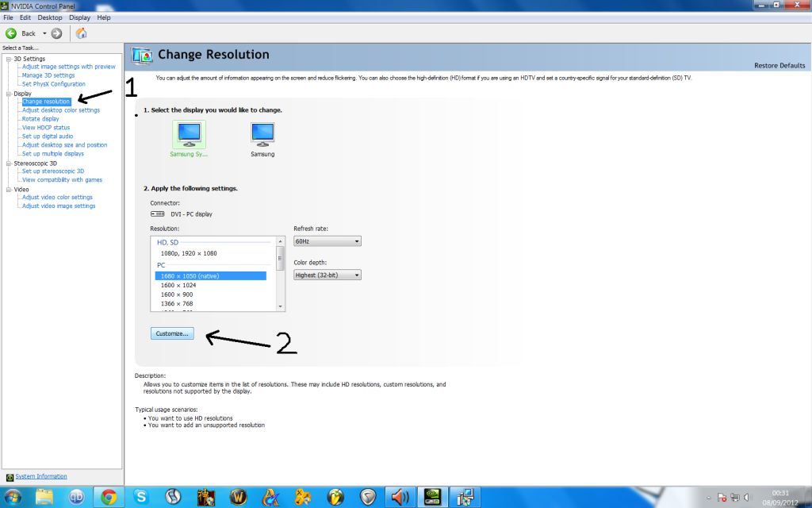This screenshot has width=812, height=508.
Task: Open Adjust video color settings
Action: [x=57, y=197]
